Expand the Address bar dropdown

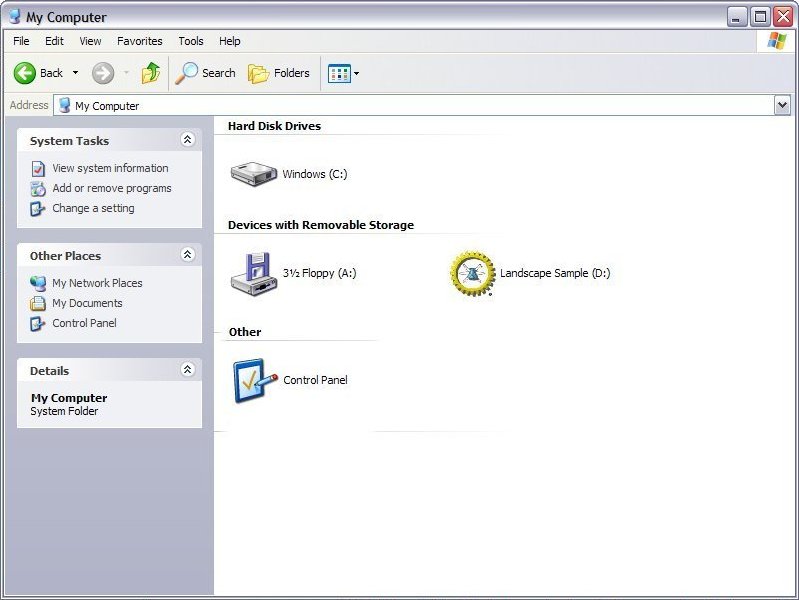tap(782, 106)
